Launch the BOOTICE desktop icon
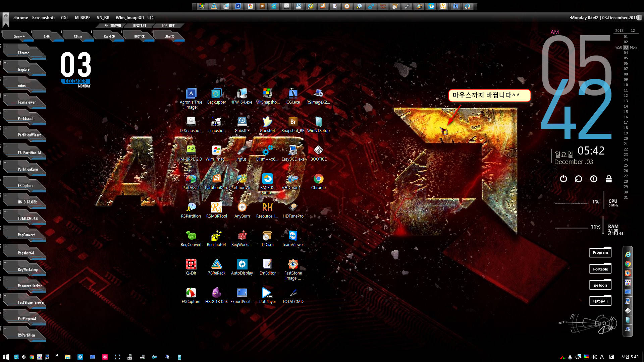The width and height of the screenshot is (644, 362). [x=318, y=153]
